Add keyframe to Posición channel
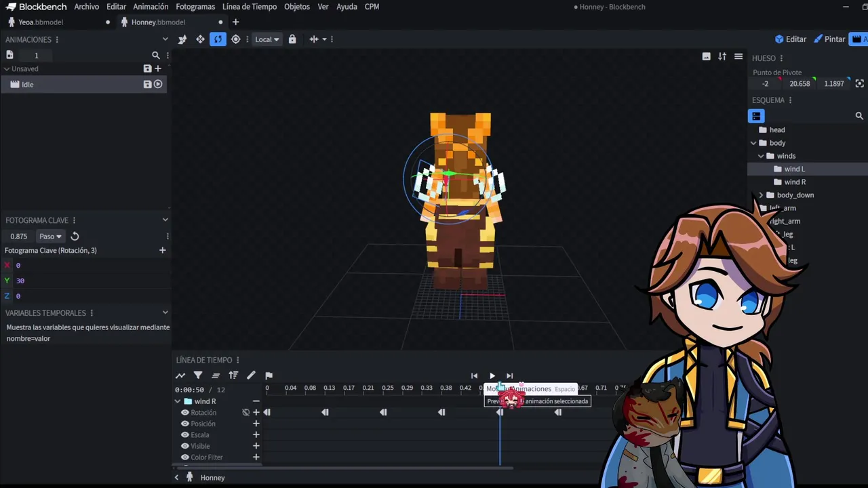Screen dimensions: 868x488 [256, 424]
